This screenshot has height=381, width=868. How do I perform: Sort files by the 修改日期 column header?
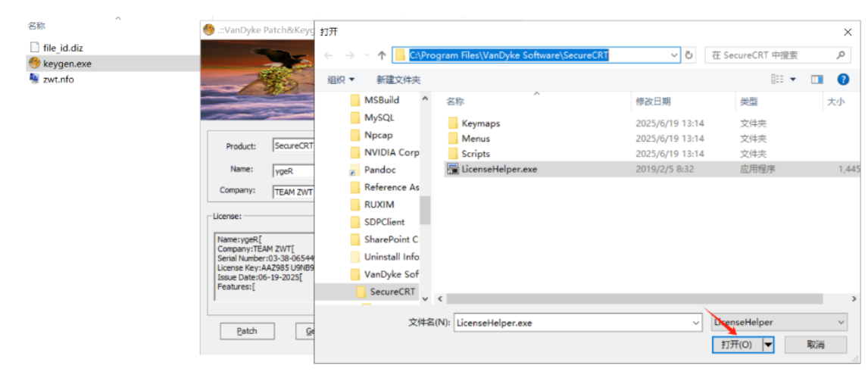point(653,101)
